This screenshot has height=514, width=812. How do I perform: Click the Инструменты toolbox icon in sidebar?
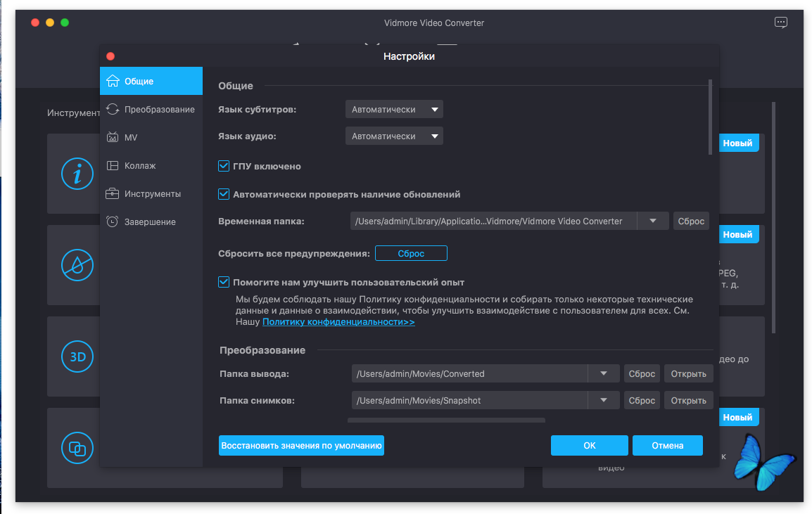click(112, 194)
